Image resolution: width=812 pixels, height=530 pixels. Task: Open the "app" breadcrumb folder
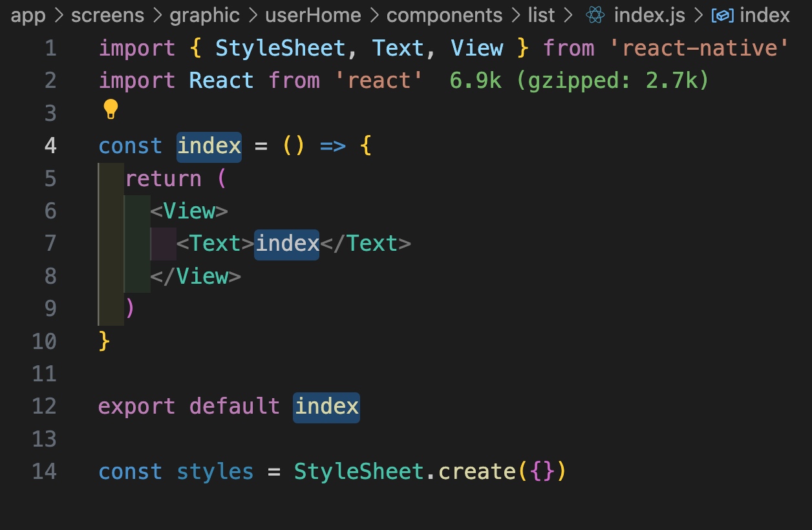28,15
